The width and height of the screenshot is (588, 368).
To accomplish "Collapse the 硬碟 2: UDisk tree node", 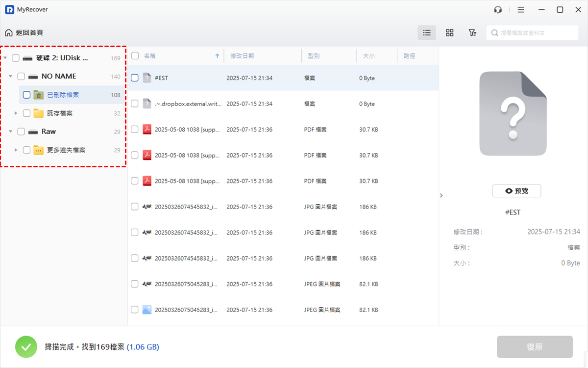I will click(x=5, y=58).
